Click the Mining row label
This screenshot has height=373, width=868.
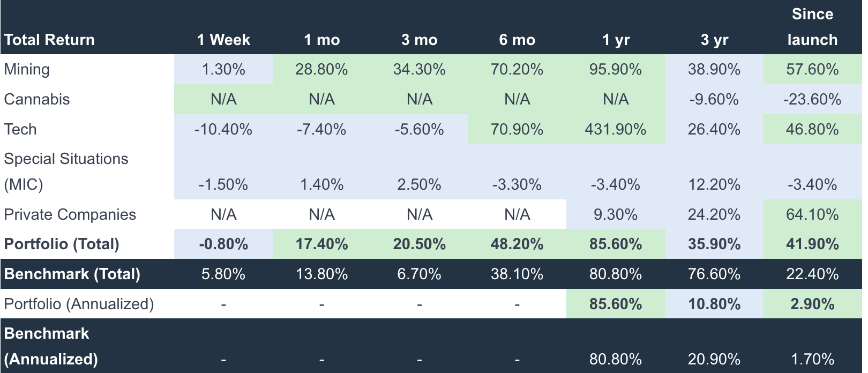(27, 69)
